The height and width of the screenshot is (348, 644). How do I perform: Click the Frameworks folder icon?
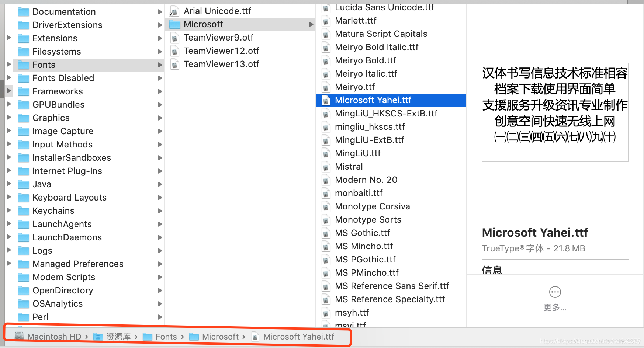[x=24, y=91]
